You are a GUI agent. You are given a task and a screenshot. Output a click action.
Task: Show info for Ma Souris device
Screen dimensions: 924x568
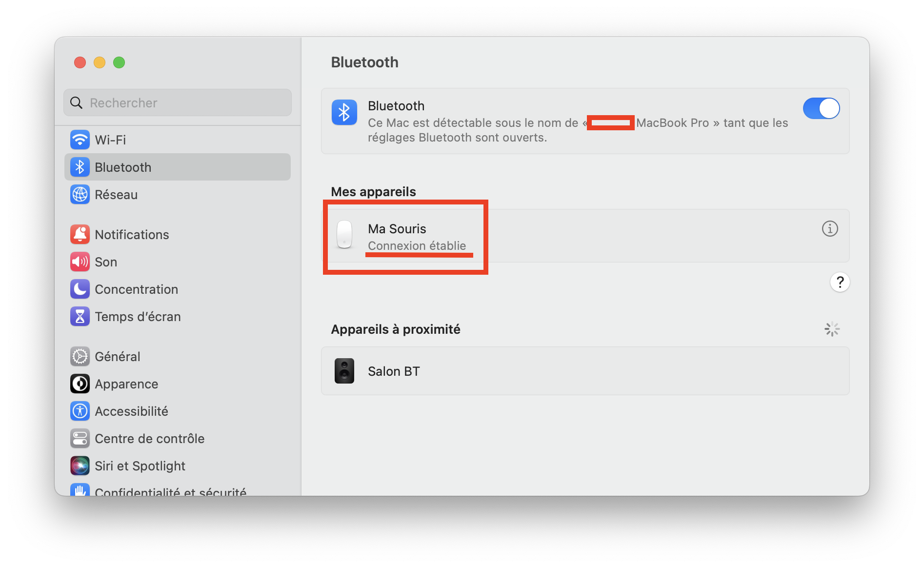click(x=830, y=229)
